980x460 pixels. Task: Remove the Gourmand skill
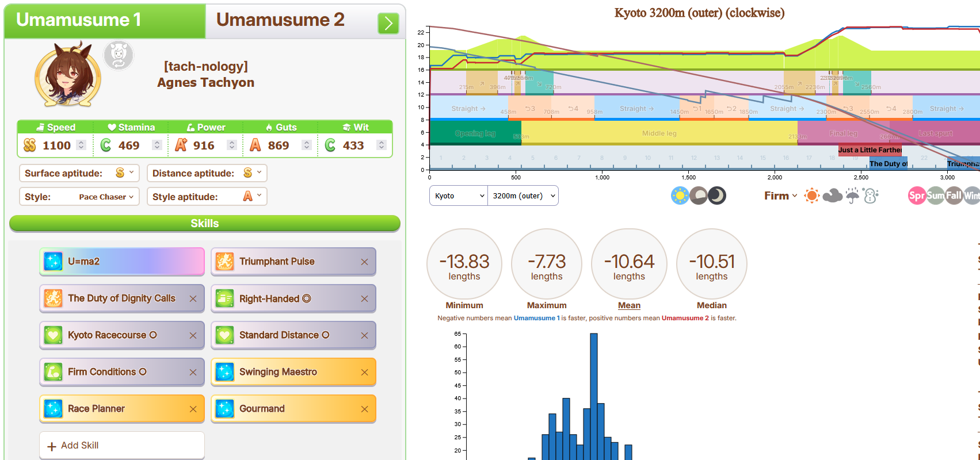coord(364,409)
